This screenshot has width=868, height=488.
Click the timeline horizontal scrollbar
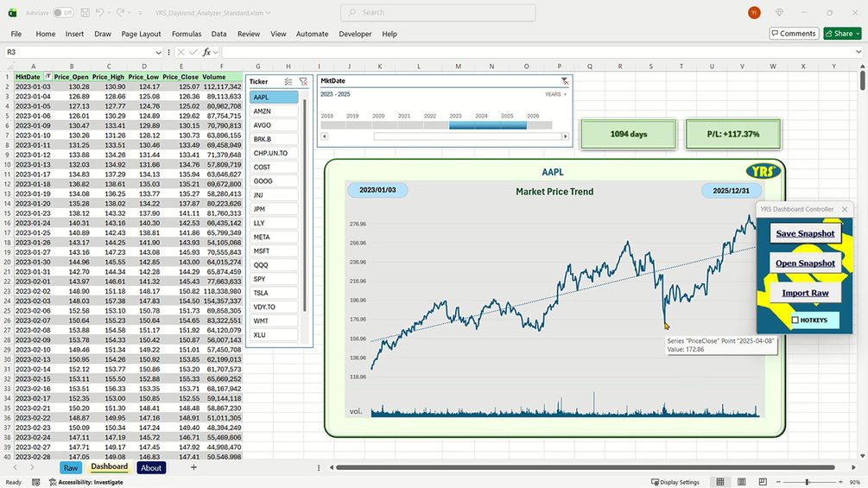click(468, 136)
